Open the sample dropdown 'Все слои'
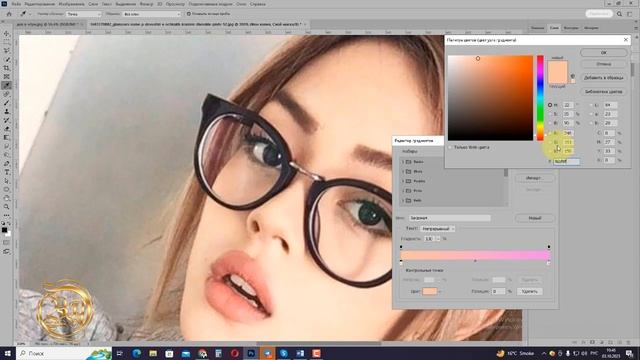This screenshot has height=360, width=640. tap(151, 14)
